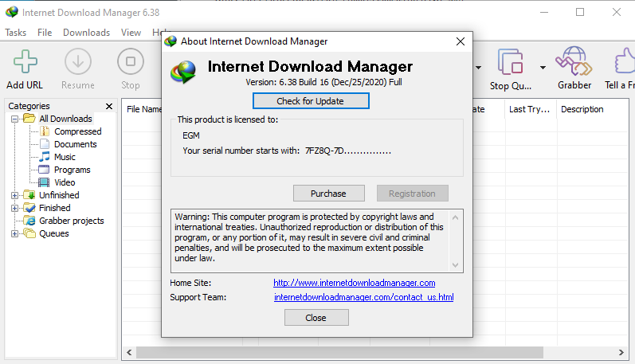
Task: Click warning text scroll down arrow
Action: [455, 265]
